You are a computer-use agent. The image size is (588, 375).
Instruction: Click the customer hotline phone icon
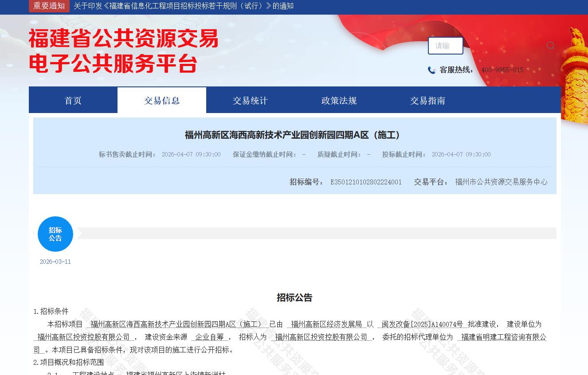pyautogui.click(x=431, y=70)
